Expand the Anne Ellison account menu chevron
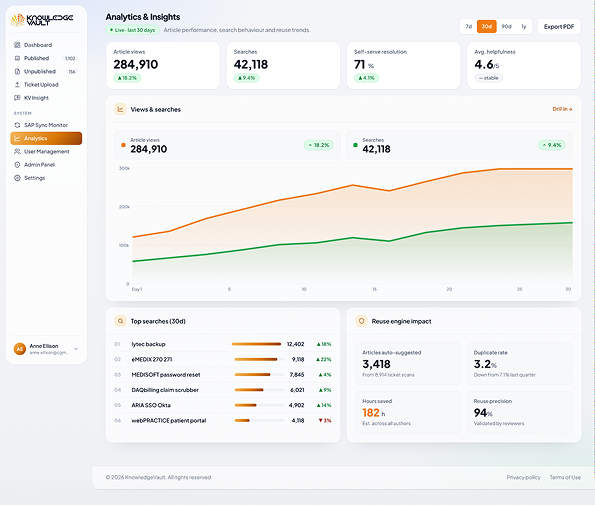The height and width of the screenshot is (505, 595). (76, 349)
